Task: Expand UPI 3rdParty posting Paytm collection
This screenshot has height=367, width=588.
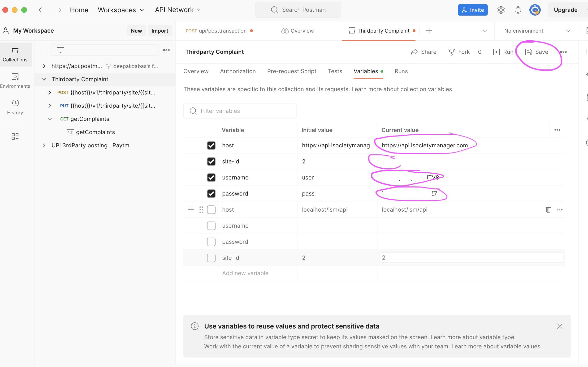Action: pyautogui.click(x=44, y=145)
